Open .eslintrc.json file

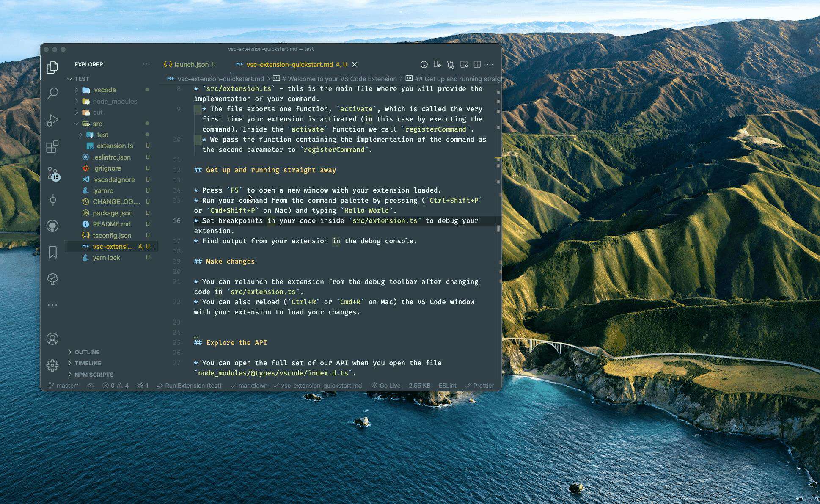pyautogui.click(x=111, y=157)
